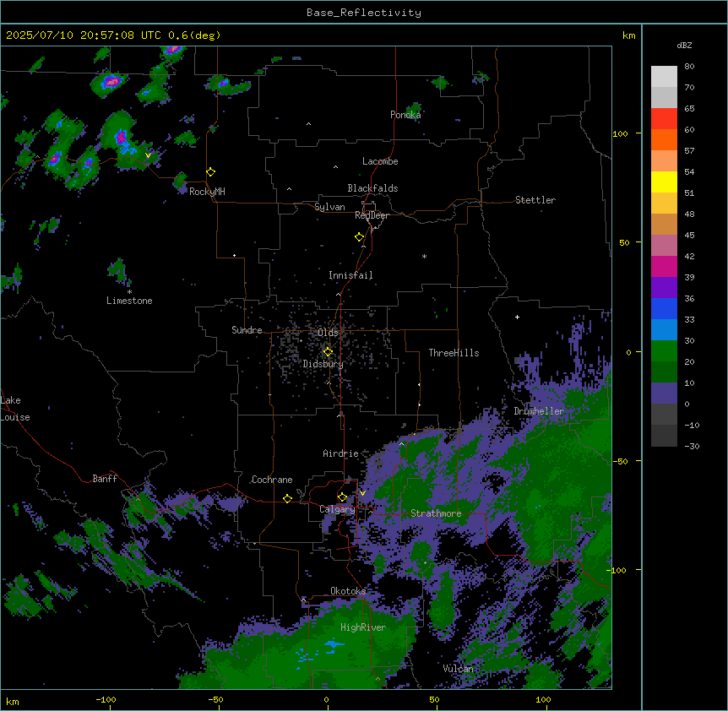This screenshot has height=711, width=728.
Task: Click the Stettler label
Action: click(x=535, y=200)
